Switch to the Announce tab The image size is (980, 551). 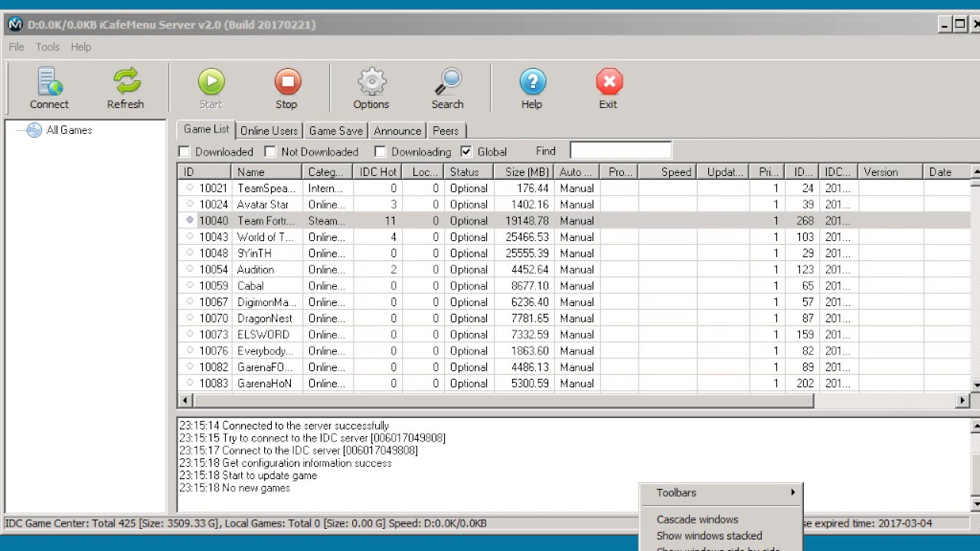[397, 131]
